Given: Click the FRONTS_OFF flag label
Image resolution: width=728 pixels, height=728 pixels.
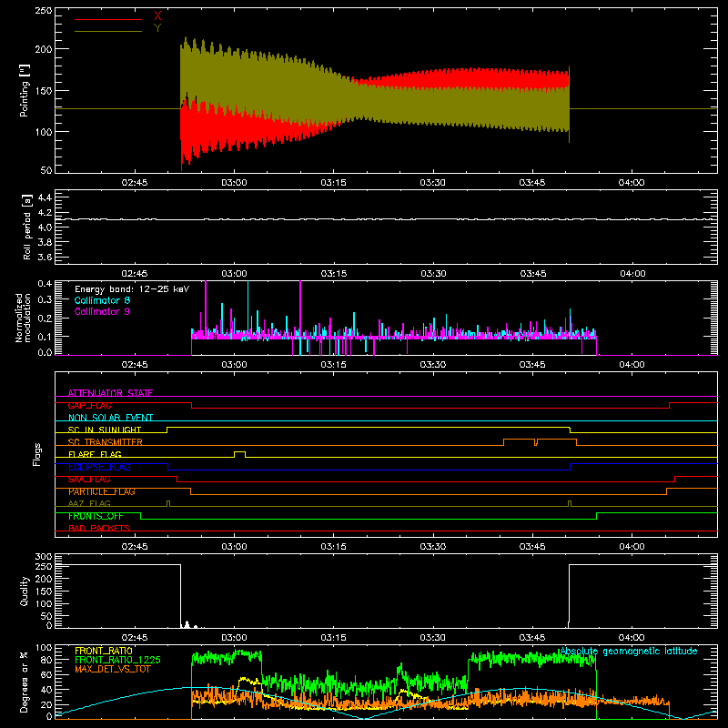Looking at the screenshot, I should coord(96,516).
